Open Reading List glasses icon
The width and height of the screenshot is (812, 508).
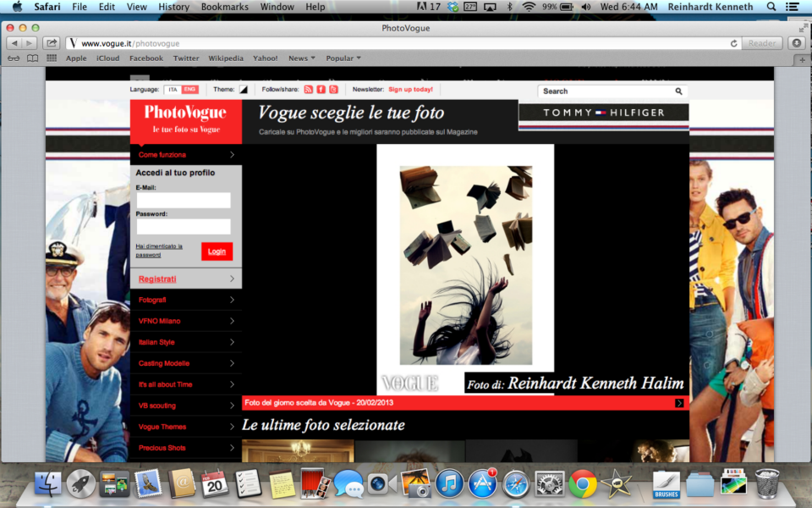(x=14, y=58)
